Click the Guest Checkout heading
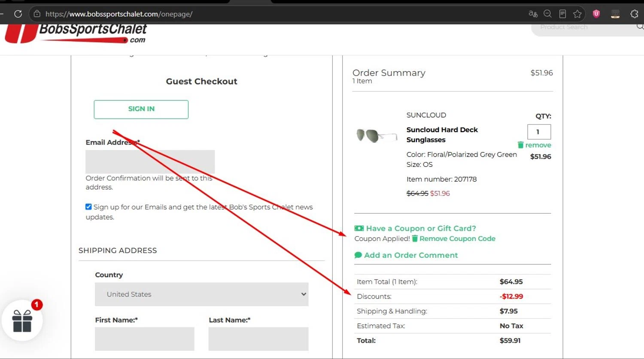Image resolution: width=644 pixels, height=359 pixels. click(202, 81)
